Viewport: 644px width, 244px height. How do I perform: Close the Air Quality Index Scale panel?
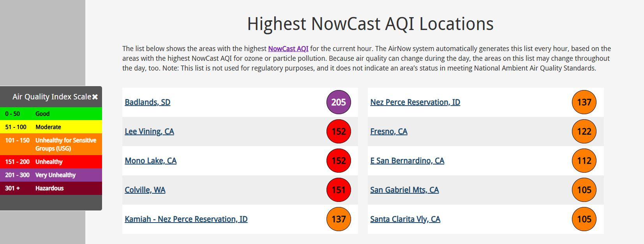click(x=95, y=97)
